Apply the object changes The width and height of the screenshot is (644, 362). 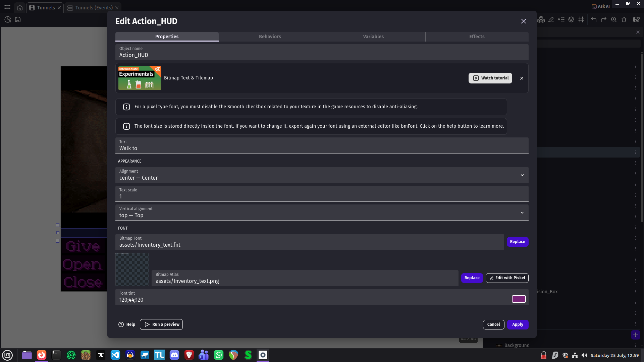tap(518, 324)
